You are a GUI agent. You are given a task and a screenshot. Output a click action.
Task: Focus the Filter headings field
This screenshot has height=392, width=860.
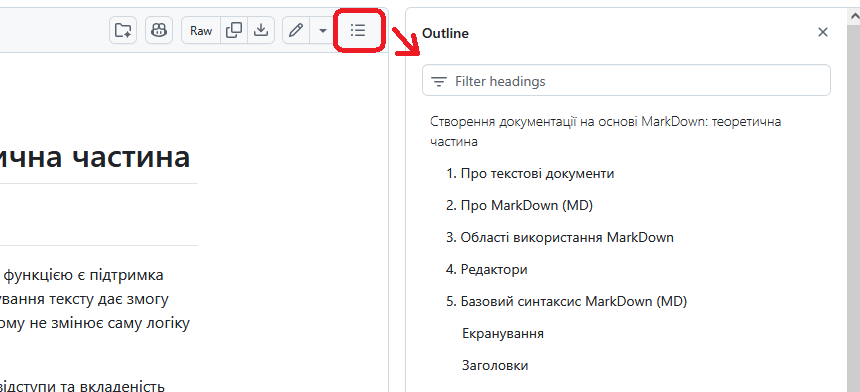[626, 81]
